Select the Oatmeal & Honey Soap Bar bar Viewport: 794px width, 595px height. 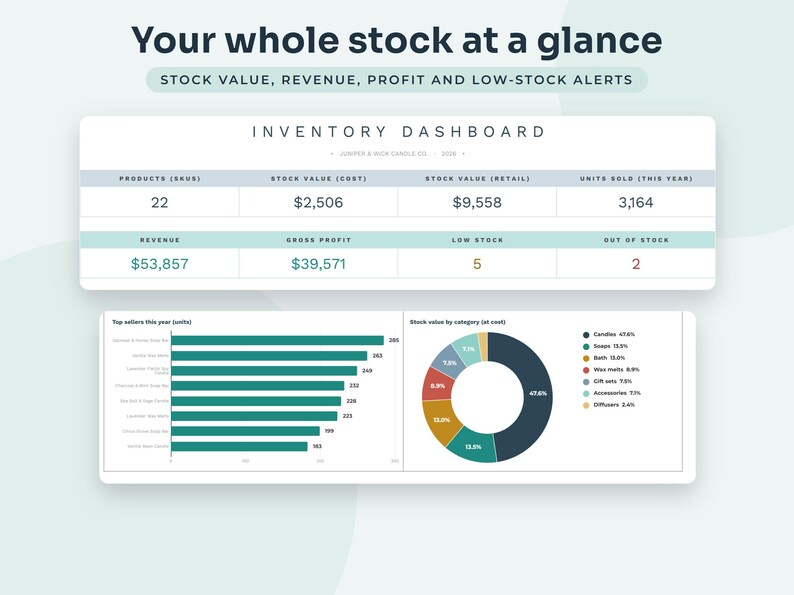(x=277, y=340)
